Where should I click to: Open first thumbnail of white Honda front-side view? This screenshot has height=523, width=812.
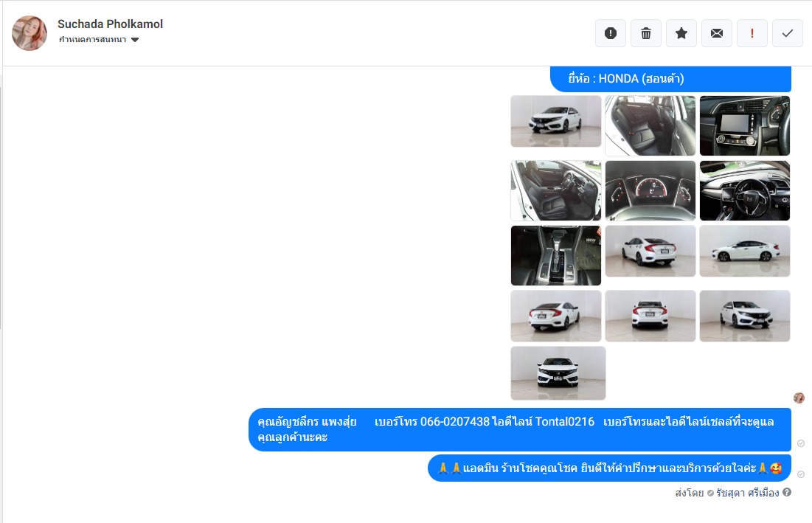click(555, 121)
